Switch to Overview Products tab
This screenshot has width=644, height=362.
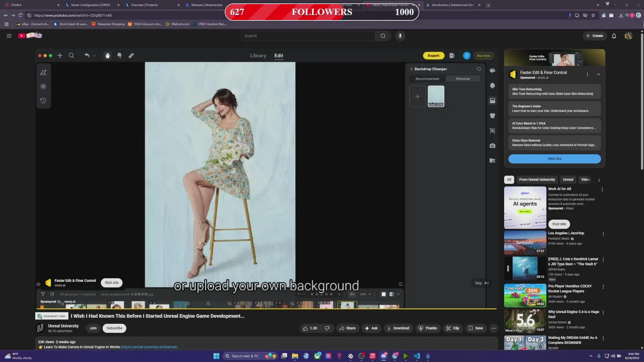tap(151, 5)
